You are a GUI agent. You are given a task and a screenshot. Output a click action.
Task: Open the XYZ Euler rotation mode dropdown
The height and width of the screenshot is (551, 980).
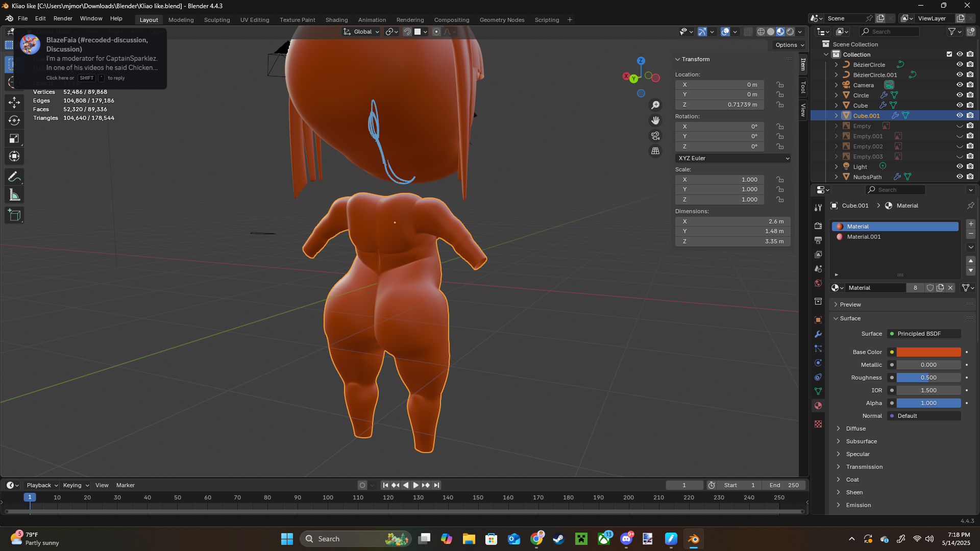[x=733, y=158]
